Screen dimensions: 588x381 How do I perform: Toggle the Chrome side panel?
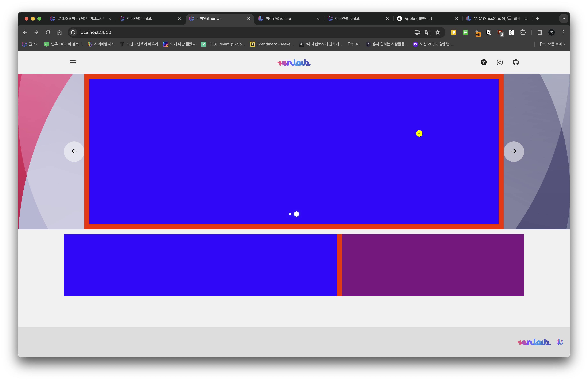point(540,32)
